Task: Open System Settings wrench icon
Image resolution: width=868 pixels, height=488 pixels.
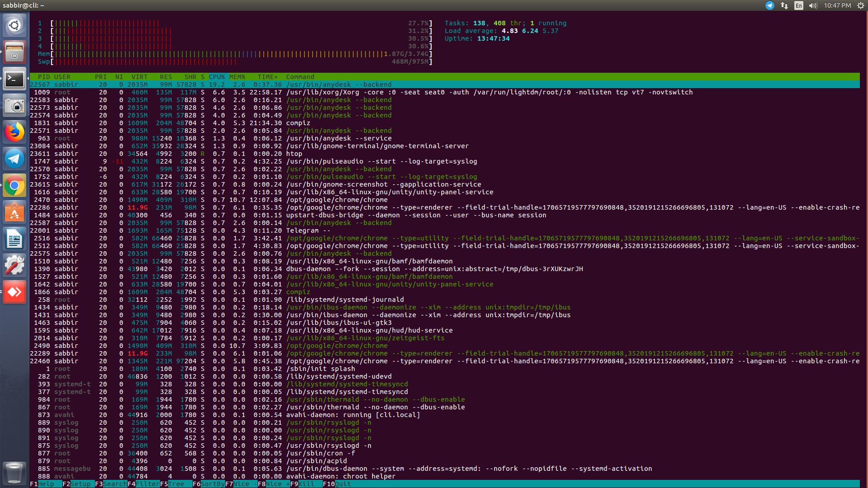Action: pyautogui.click(x=14, y=265)
